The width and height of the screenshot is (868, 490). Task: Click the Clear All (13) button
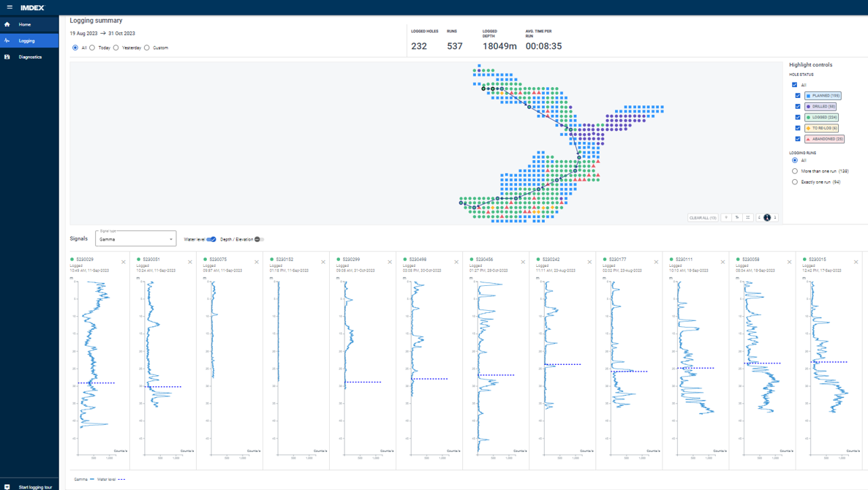pyautogui.click(x=703, y=218)
